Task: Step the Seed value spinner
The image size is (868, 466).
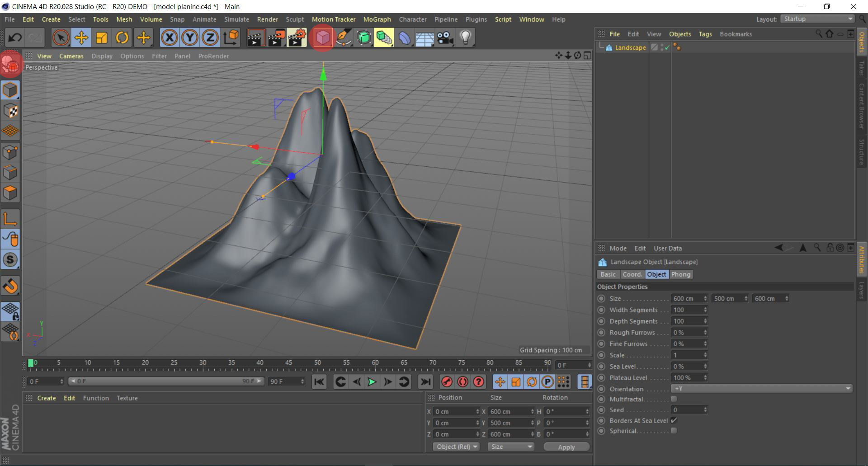Action: point(705,410)
